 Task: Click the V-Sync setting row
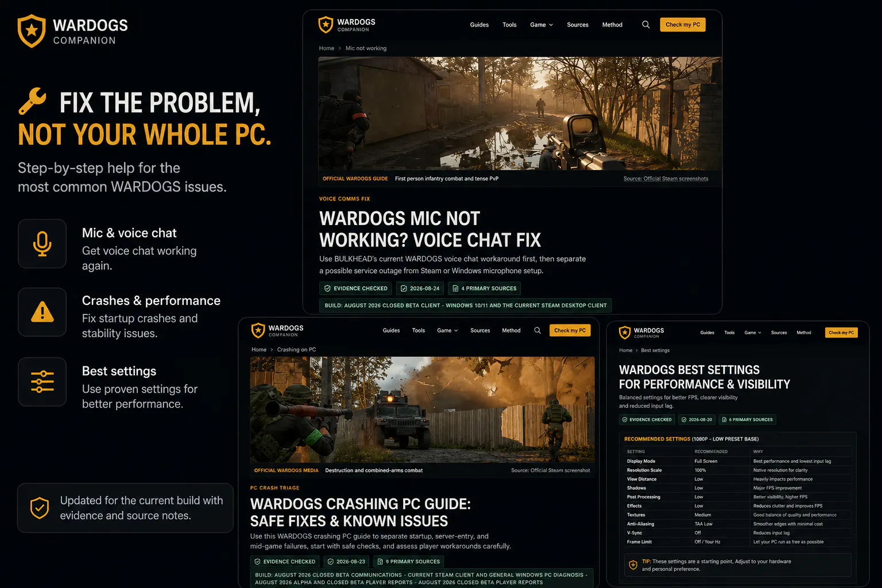[x=738, y=533]
